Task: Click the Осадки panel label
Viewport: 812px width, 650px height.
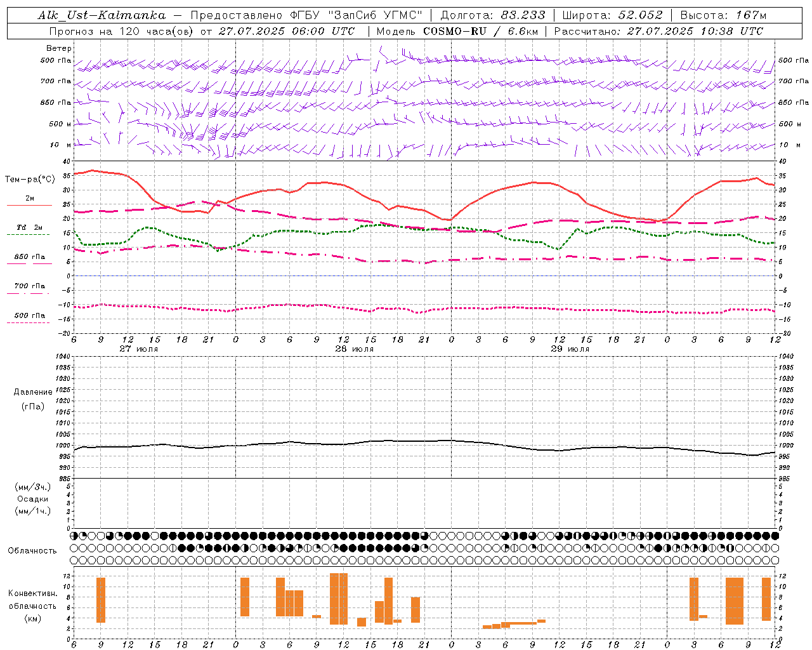Action: pos(33,499)
